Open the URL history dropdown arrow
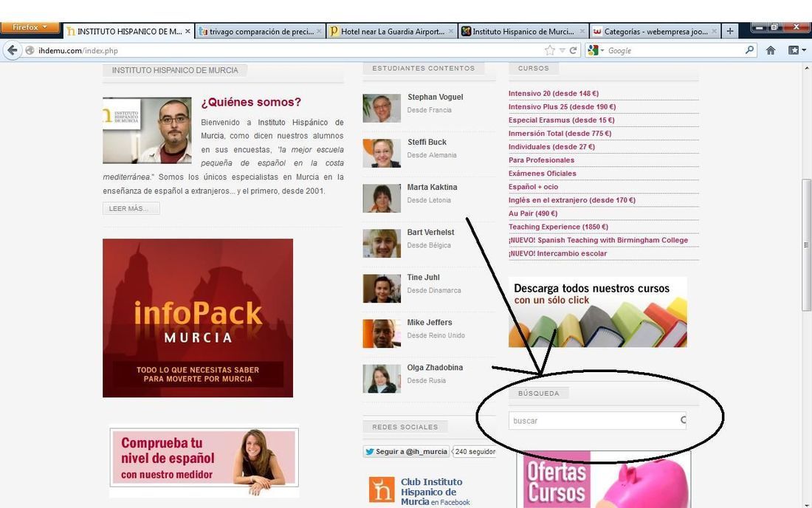812x508 pixels. (562, 51)
